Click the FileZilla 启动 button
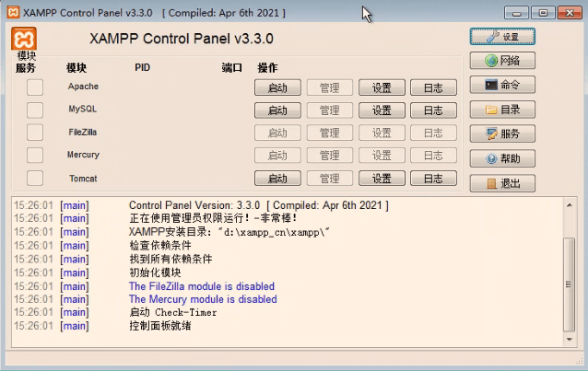588x371 pixels. 277,133
